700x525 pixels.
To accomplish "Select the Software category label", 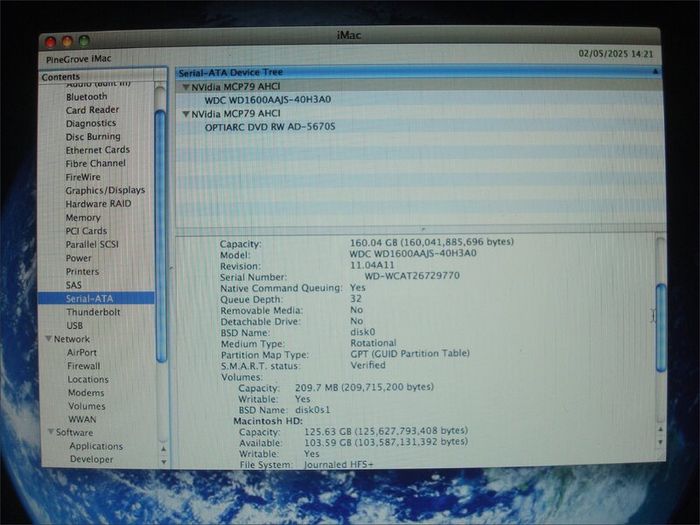I will click(75, 433).
